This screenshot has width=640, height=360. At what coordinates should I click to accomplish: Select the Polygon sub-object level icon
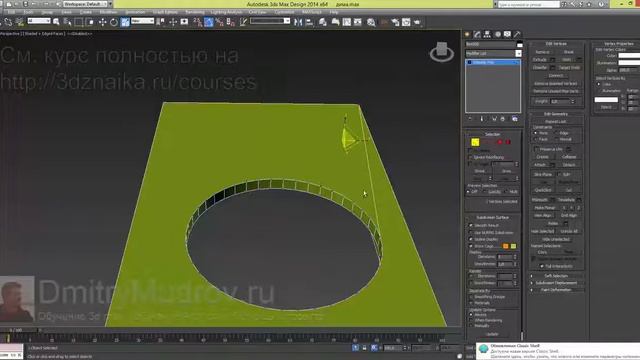[500, 142]
